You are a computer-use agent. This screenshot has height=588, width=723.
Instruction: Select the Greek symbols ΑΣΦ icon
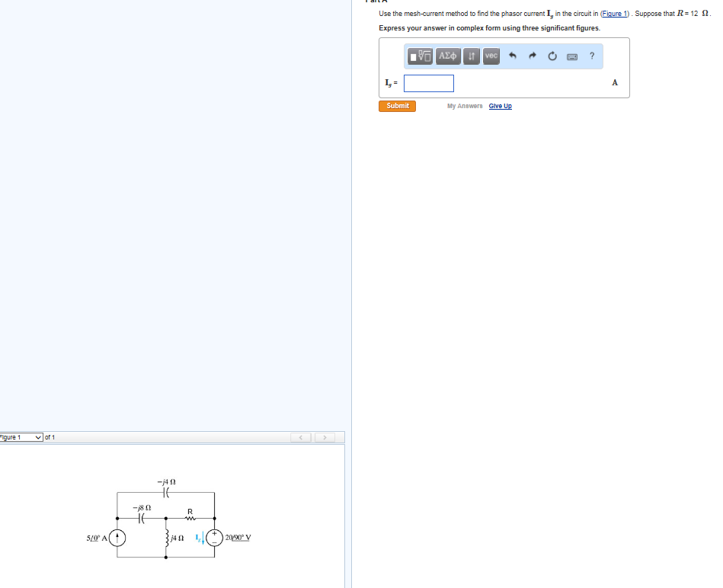point(448,56)
